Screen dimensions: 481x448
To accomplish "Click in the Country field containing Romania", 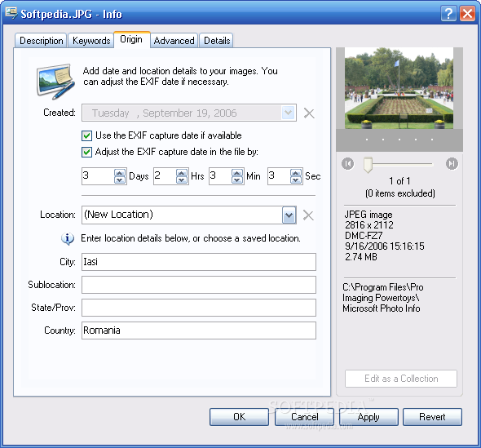I will (199, 330).
